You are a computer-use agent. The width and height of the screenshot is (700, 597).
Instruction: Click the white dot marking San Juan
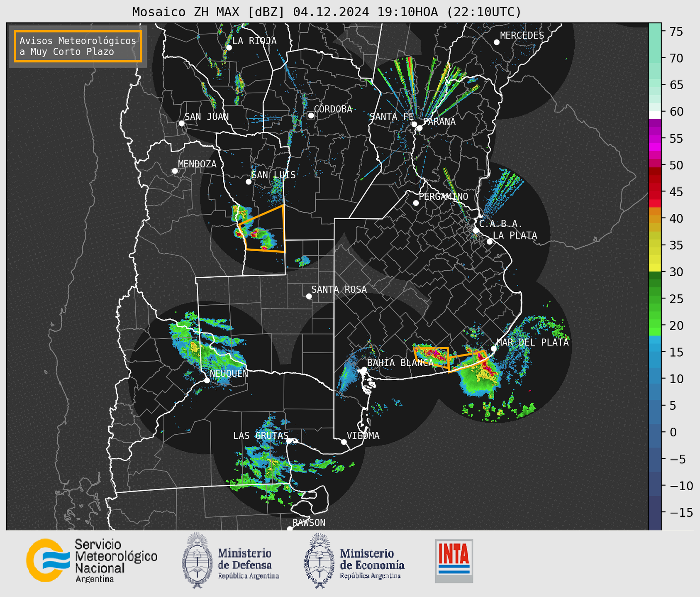181,123
